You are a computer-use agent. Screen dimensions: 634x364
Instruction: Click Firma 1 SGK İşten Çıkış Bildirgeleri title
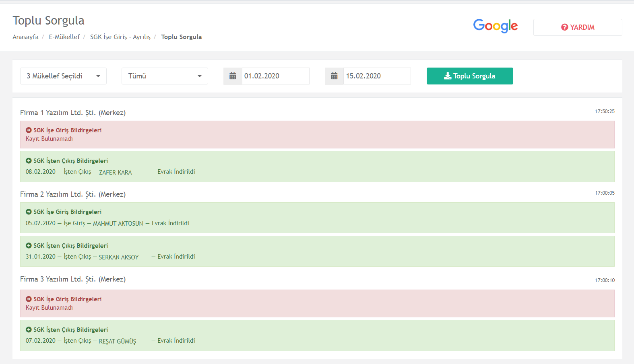[x=70, y=161]
